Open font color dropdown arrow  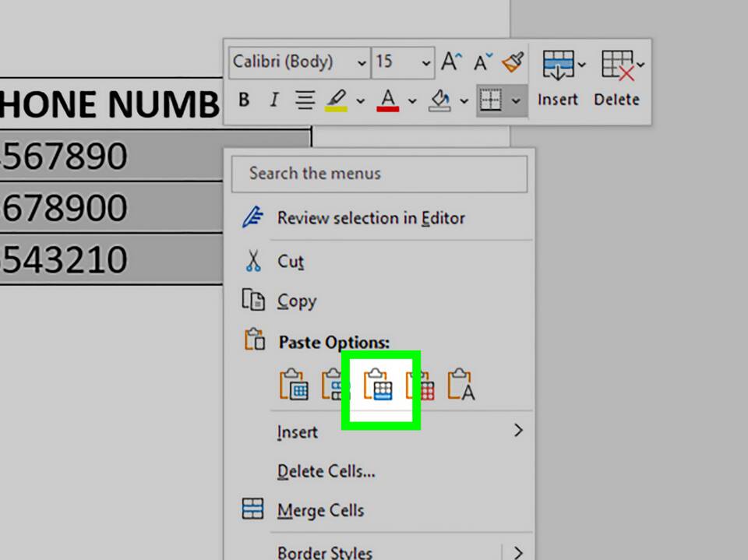(x=412, y=100)
